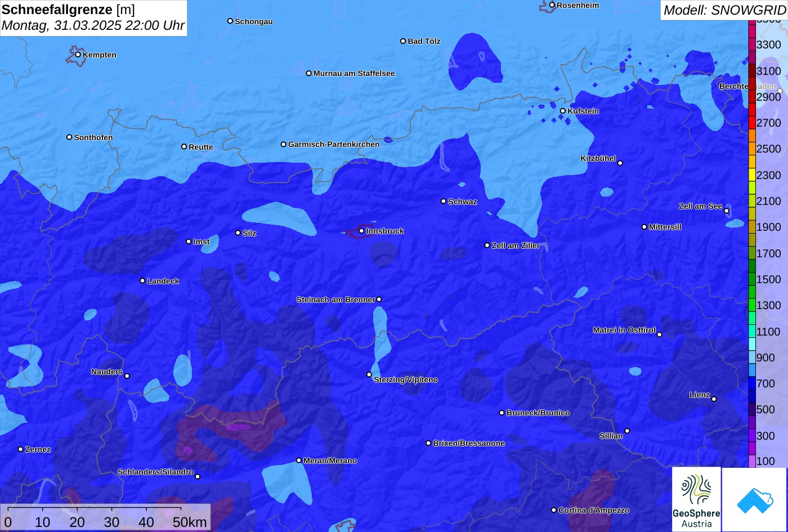This screenshot has width=788, height=532.
Task: Click the Innsbruck city marker
Action: tap(361, 231)
